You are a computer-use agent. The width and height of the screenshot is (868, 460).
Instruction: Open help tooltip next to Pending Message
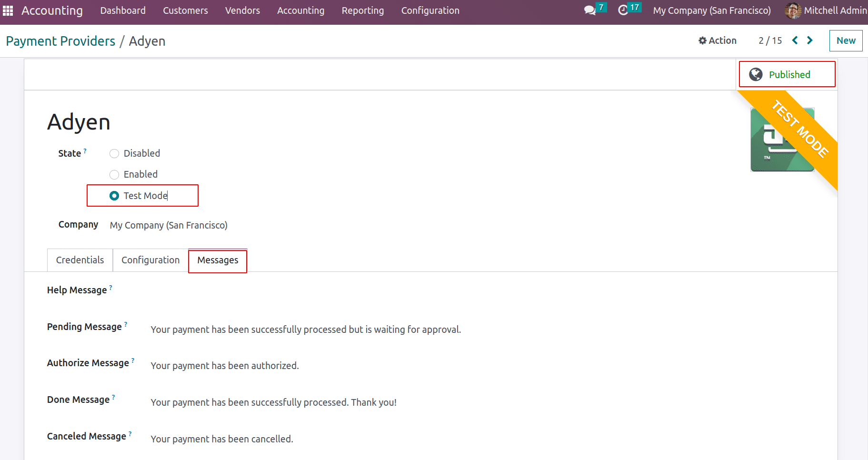click(x=126, y=324)
